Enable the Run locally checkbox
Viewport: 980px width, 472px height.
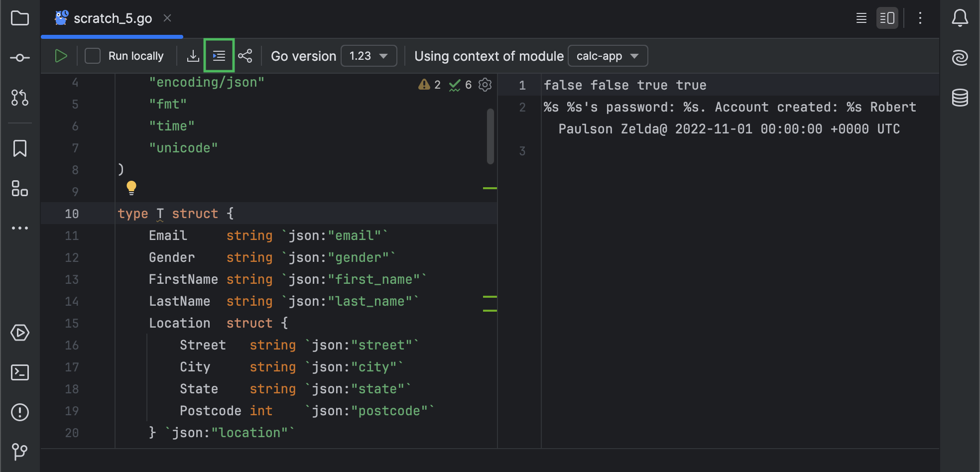tap(93, 56)
